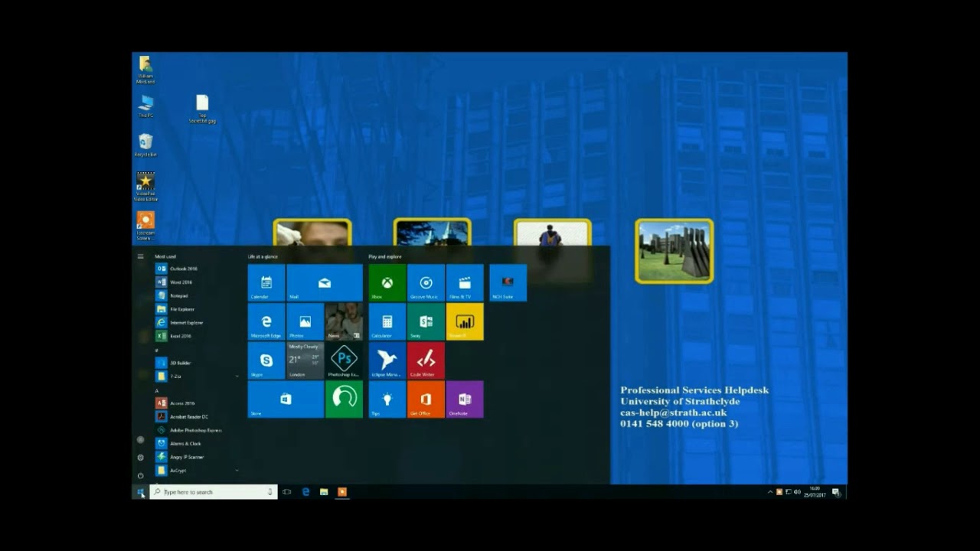The height and width of the screenshot is (551, 980).
Task: Launch Outlook 2016 from Most used
Action: (197, 269)
